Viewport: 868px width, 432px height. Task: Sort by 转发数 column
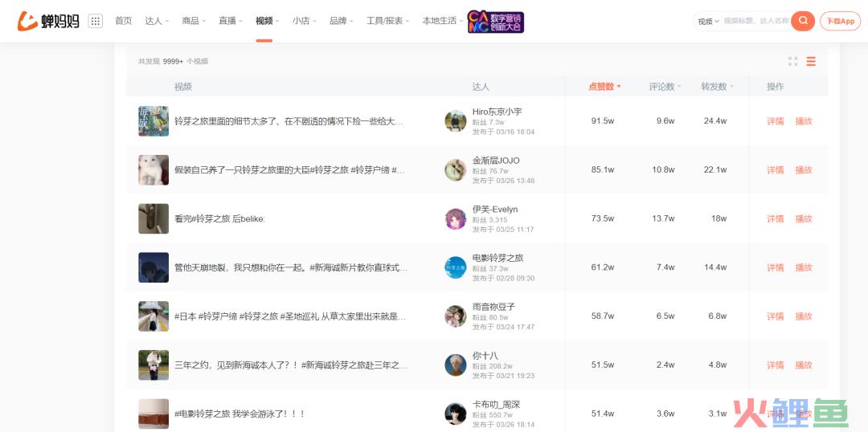tap(717, 86)
